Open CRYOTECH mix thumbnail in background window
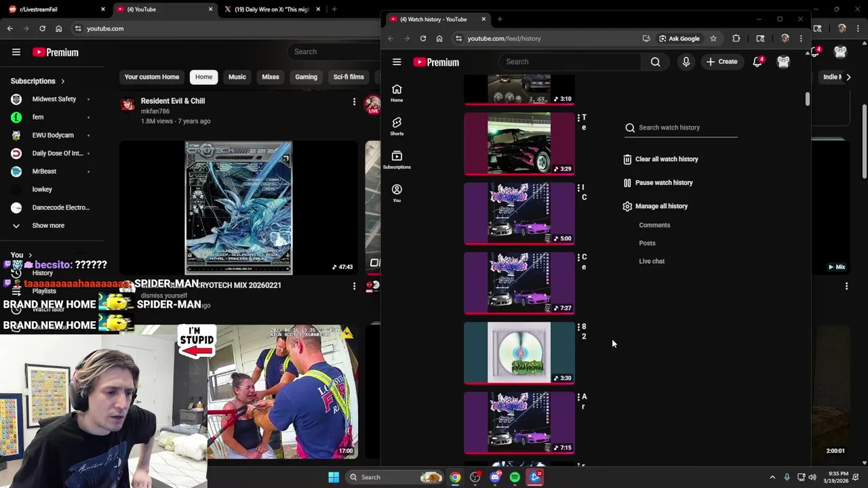This screenshot has height=488, width=868. point(239,207)
